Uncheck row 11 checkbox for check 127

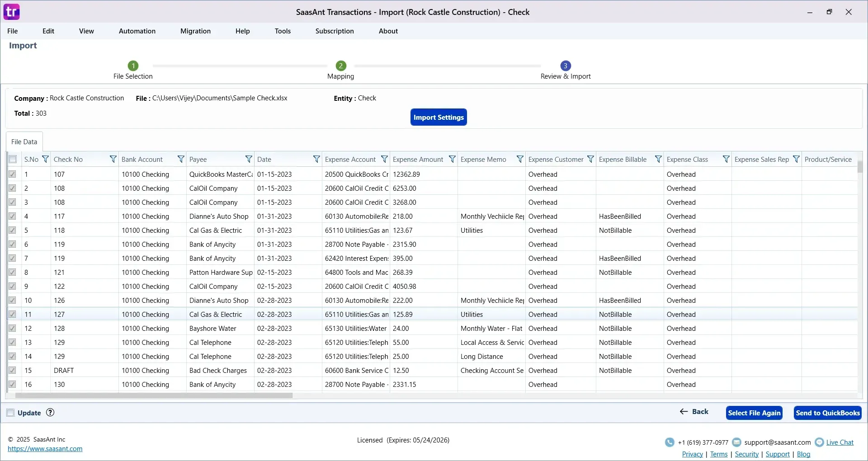point(12,314)
